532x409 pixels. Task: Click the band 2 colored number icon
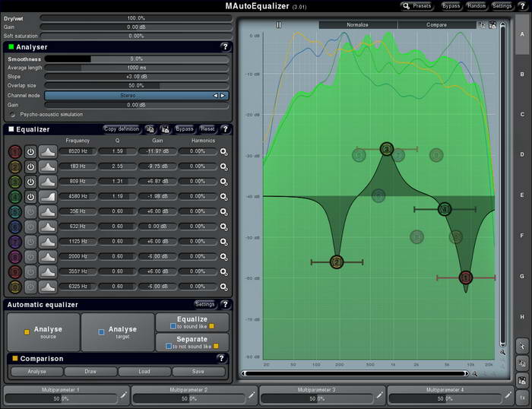tap(14, 166)
